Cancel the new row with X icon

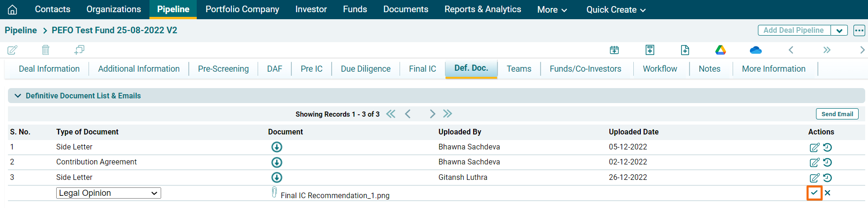(828, 193)
